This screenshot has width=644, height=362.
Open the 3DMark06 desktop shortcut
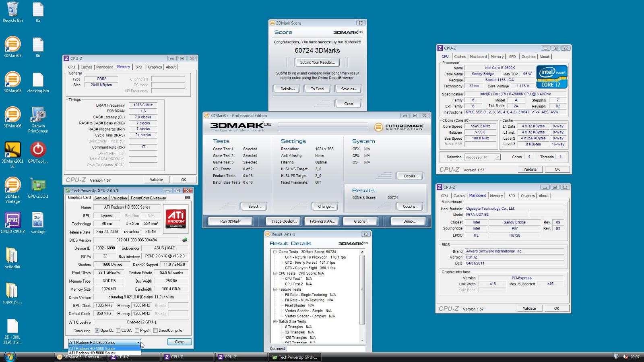click(12, 117)
